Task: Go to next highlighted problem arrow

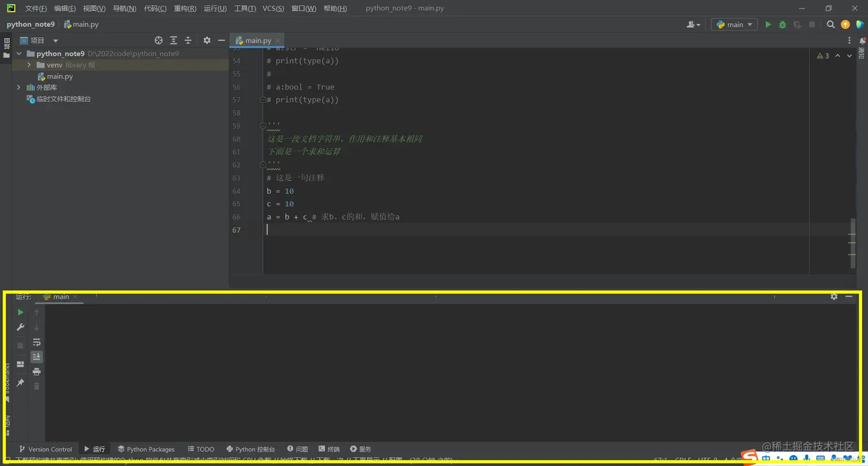Action: (850, 56)
